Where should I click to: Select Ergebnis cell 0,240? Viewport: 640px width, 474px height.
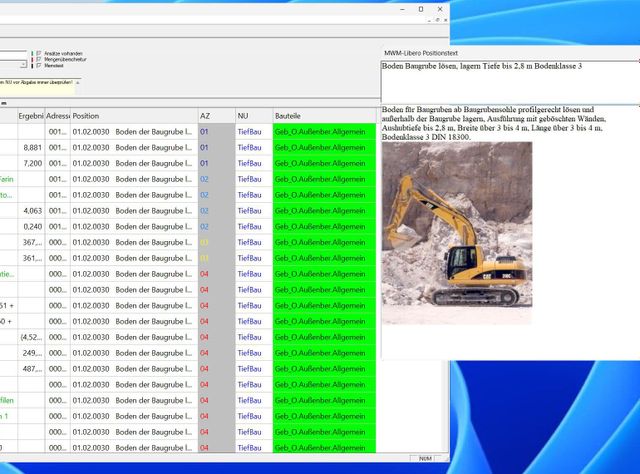click(31, 227)
